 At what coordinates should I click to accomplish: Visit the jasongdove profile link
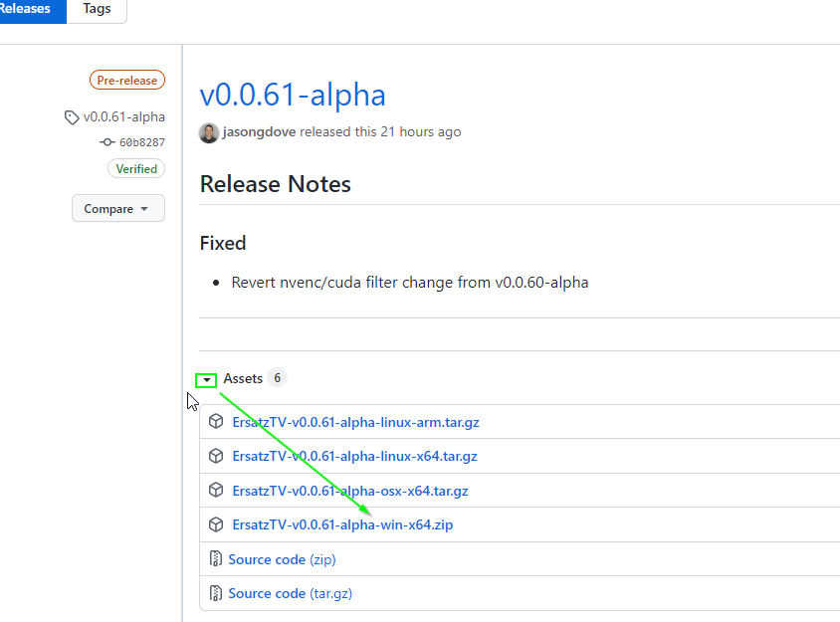pos(260,131)
